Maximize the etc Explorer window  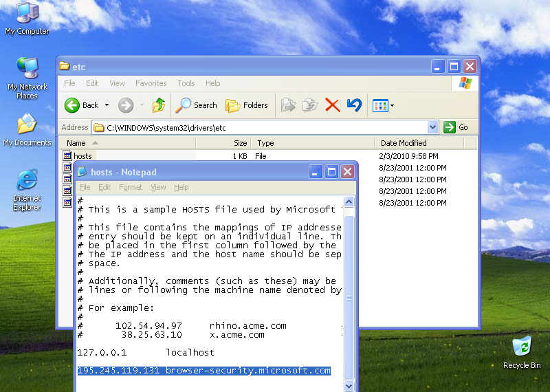[x=454, y=66]
